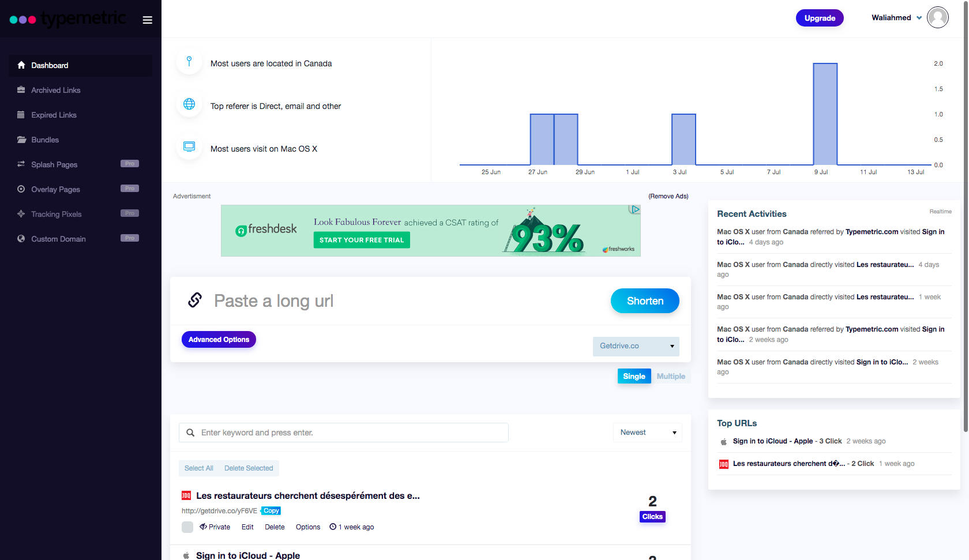Screen dimensions: 969x560
Task: Open the Getdrive.co domain dropdown
Action: pyautogui.click(x=636, y=346)
